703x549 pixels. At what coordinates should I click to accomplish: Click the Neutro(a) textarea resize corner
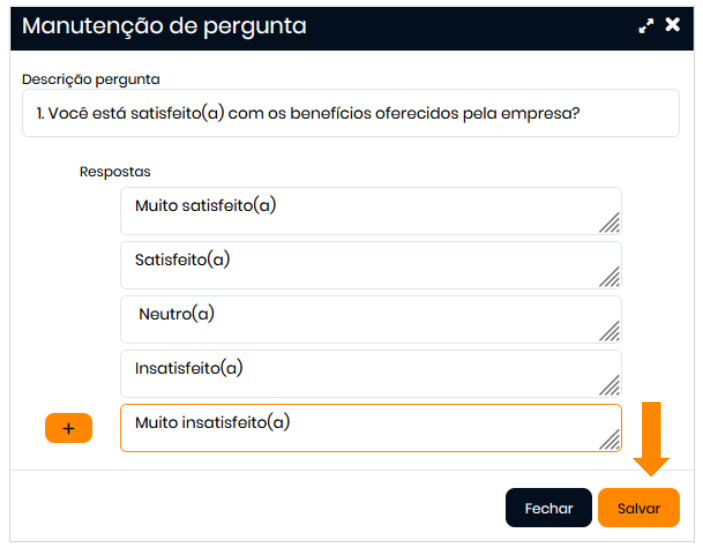(610, 331)
